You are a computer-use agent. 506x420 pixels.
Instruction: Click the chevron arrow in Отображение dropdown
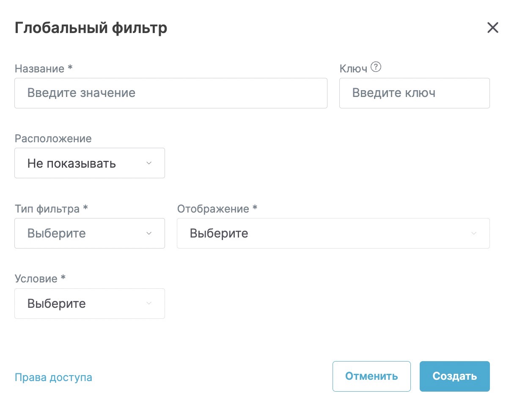tap(474, 233)
